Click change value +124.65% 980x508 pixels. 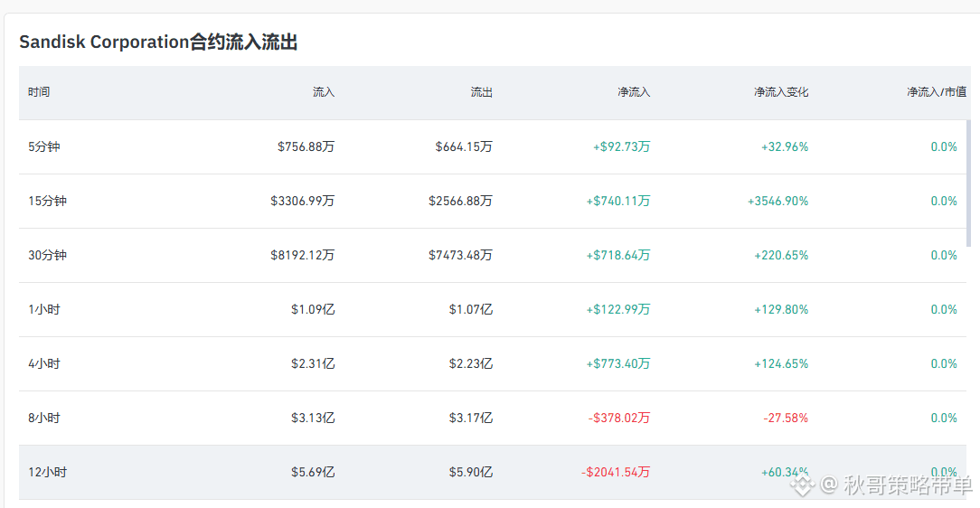[781, 364]
